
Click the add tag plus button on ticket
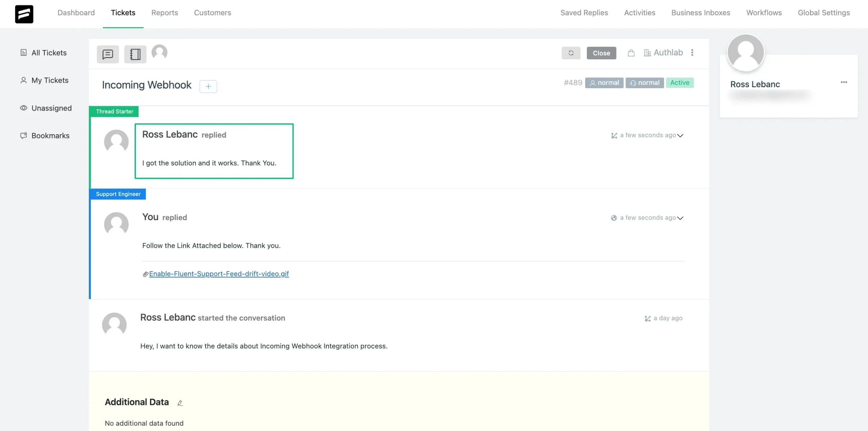click(208, 86)
